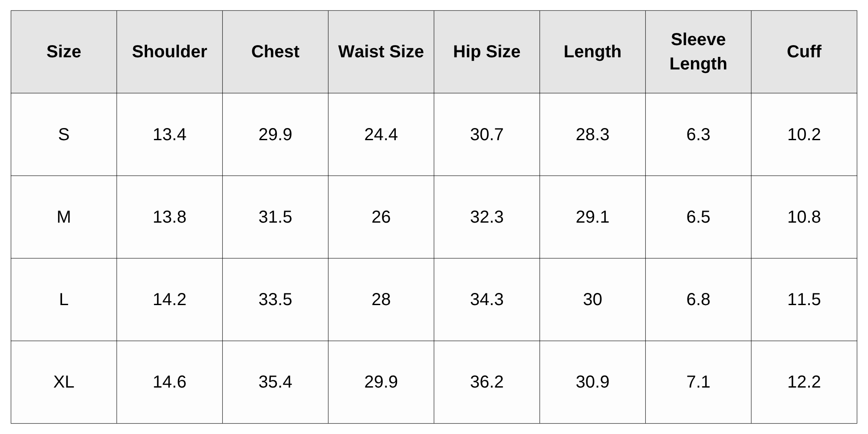This screenshot has width=868, height=434.
Task: Click the L size row label
Action: point(64,299)
